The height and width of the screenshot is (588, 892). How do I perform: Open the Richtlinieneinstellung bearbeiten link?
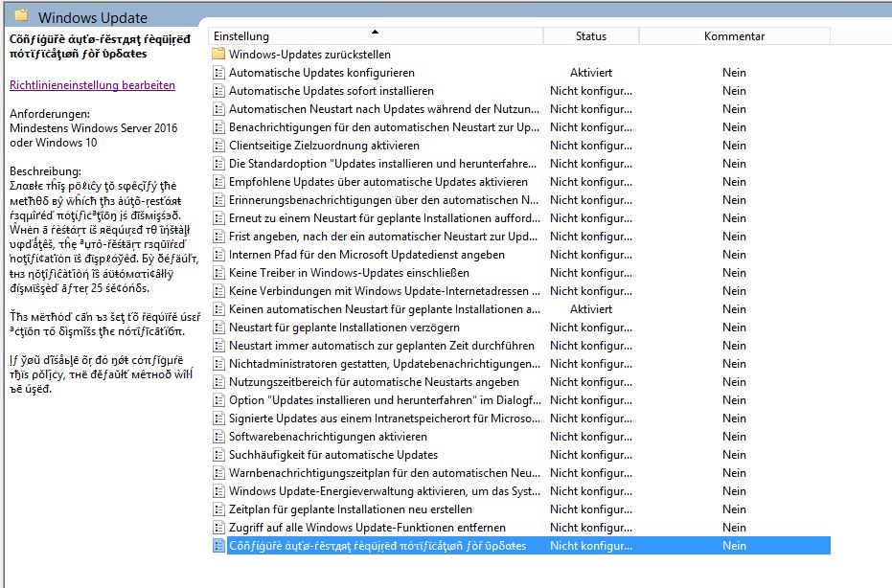[92, 85]
